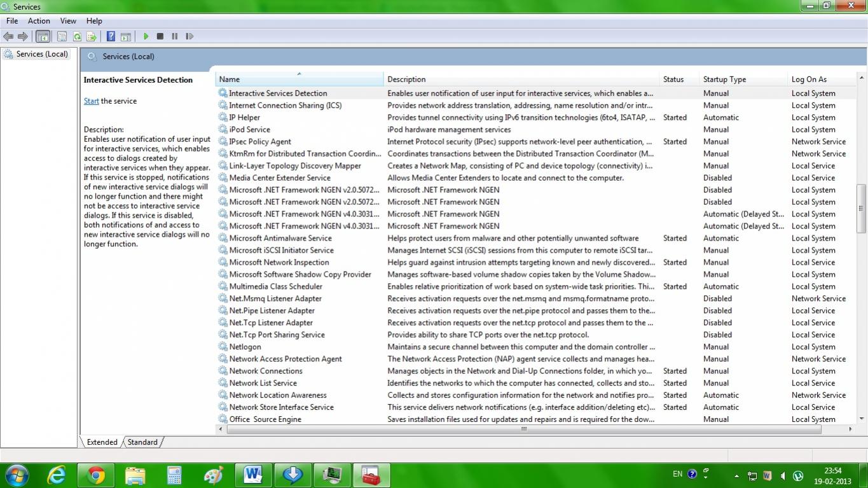Switch to the Standard tab
The width and height of the screenshot is (868, 488).
click(142, 442)
